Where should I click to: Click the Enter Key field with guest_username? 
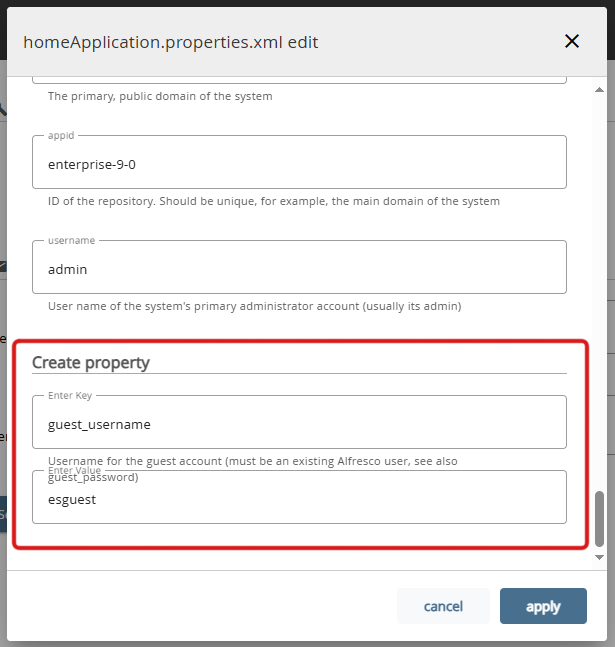[299, 423]
